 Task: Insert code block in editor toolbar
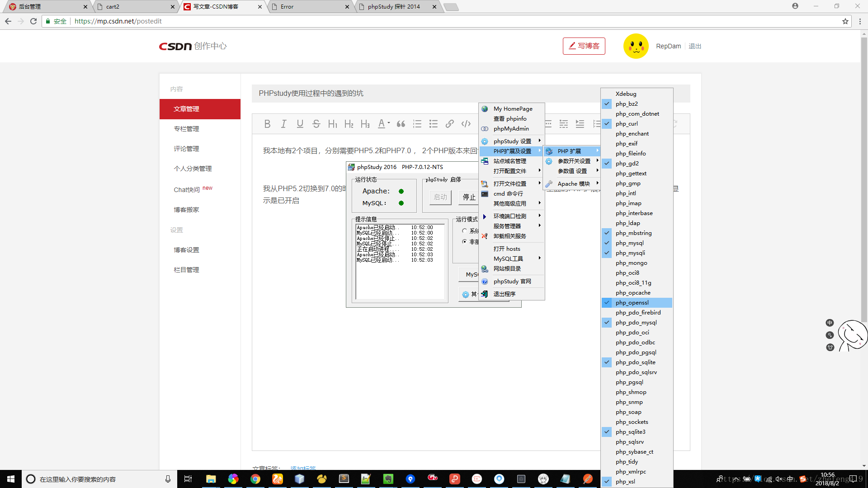tap(466, 124)
